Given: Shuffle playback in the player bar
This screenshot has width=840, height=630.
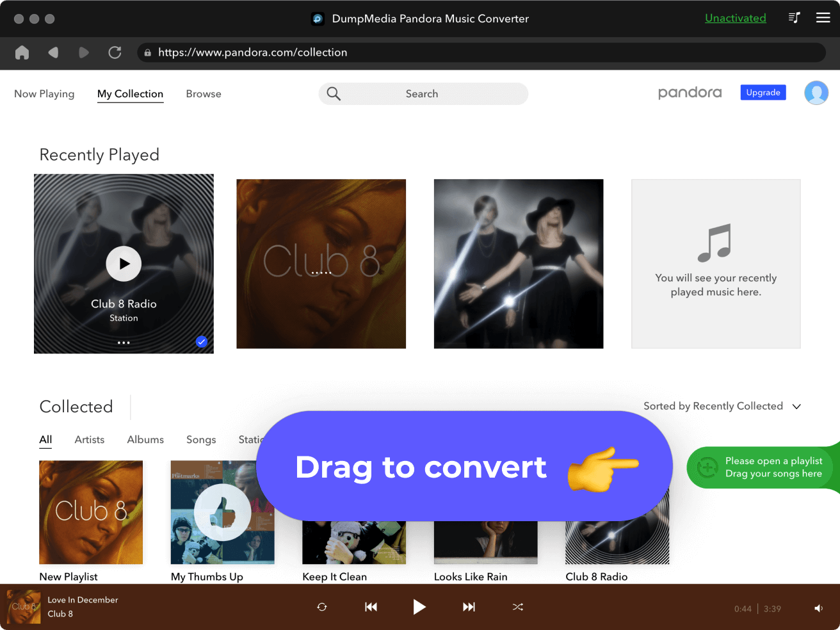Looking at the screenshot, I should (x=518, y=607).
